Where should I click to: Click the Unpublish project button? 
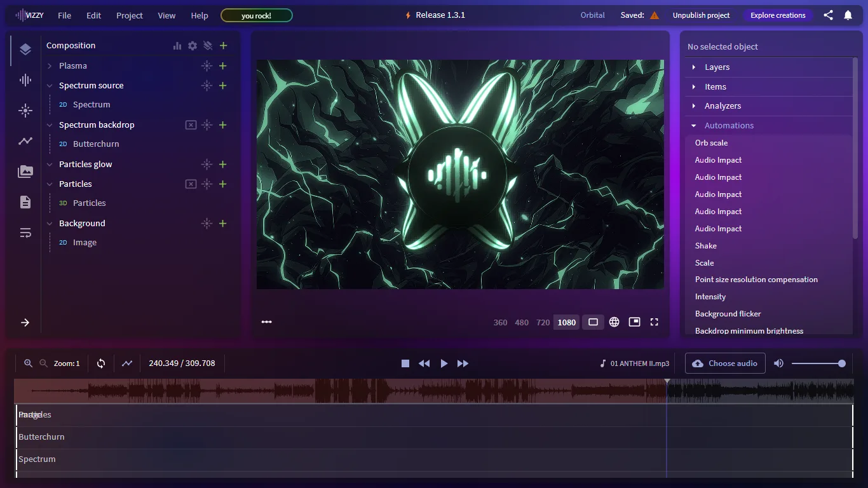tap(701, 15)
